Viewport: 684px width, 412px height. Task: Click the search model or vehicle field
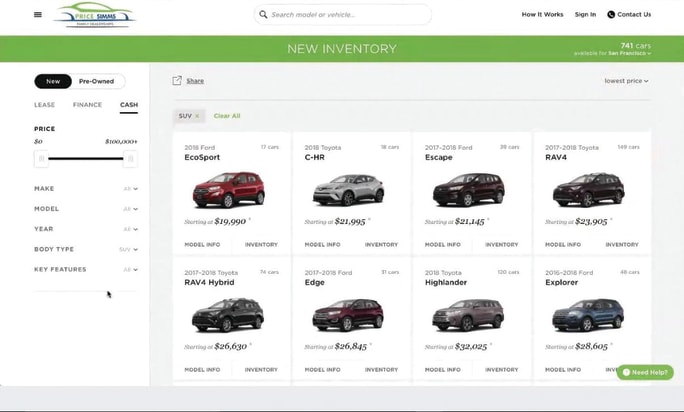[x=345, y=15]
